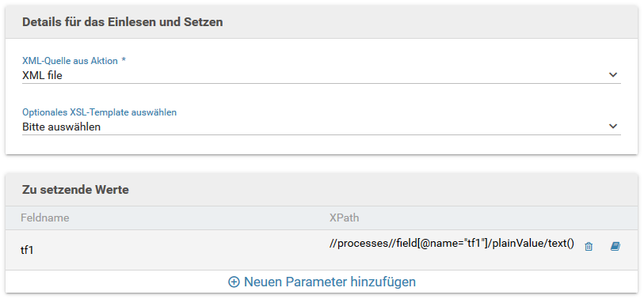Screen dimensions: 644x299
Task: Click the //processes start of the XPath value
Action: 351,244
